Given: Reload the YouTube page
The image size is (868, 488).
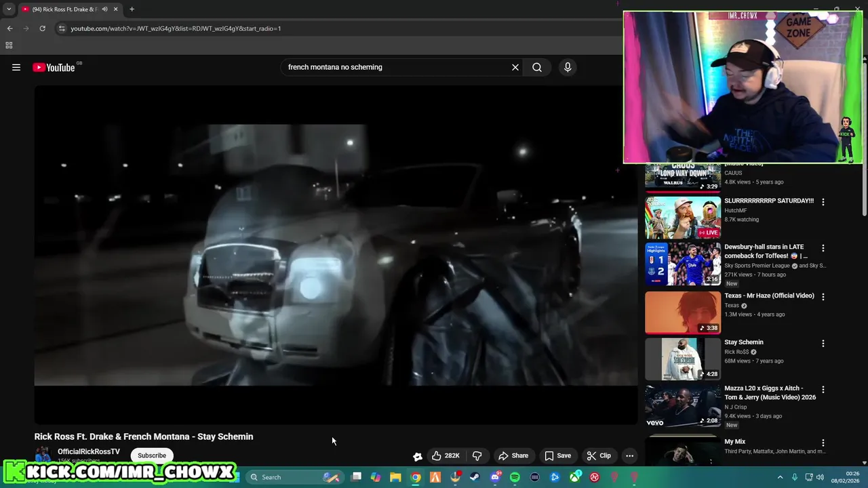Looking at the screenshot, I should 42,28.
